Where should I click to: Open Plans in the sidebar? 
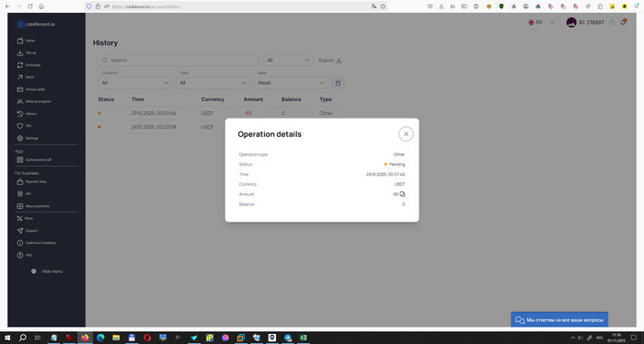pos(25,218)
